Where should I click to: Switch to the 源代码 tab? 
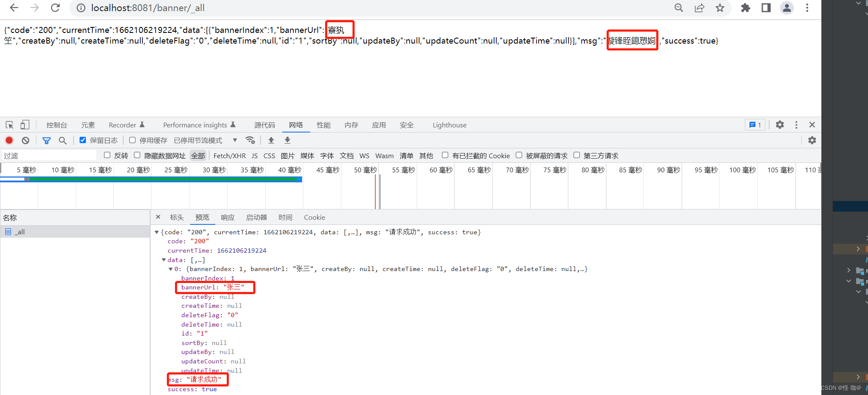(265, 125)
